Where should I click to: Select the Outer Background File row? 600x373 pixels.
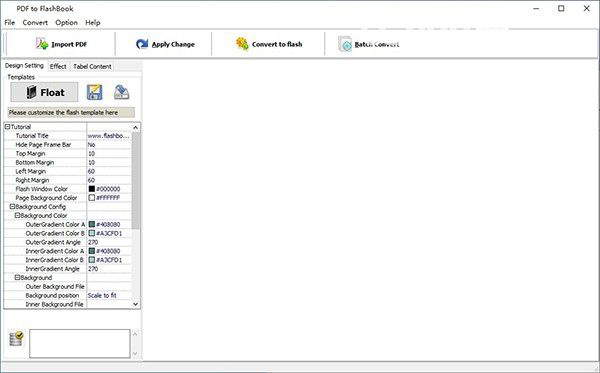click(x=68, y=287)
